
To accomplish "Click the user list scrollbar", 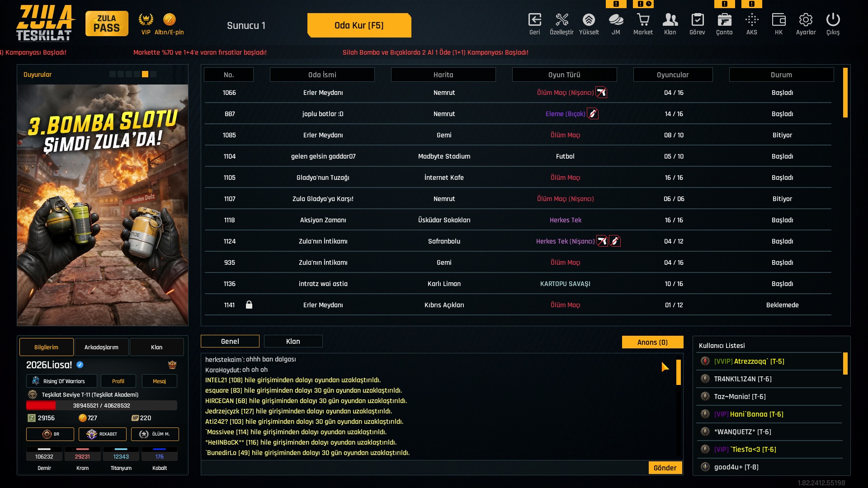I will tap(845, 364).
